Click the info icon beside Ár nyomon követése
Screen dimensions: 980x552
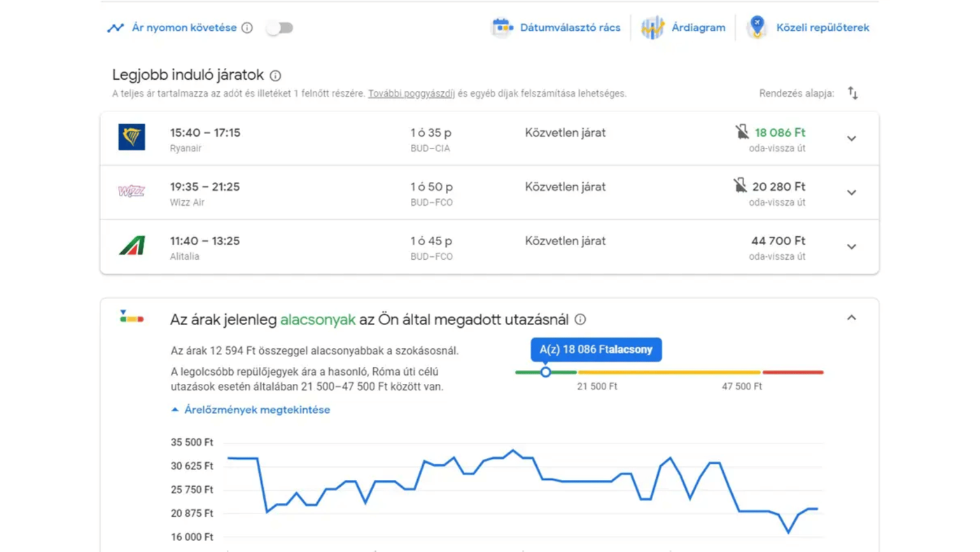tap(247, 28)
